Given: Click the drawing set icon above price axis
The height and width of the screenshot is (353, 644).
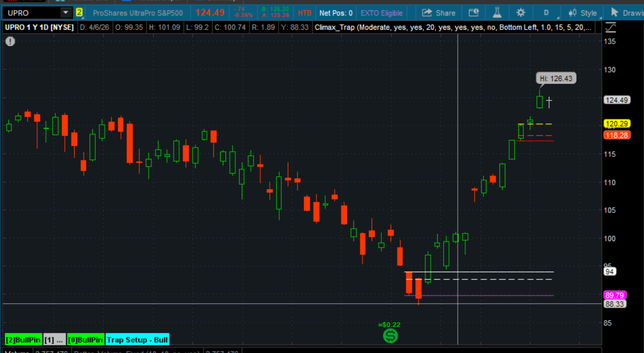Looking at the screenshot, I should [611, 27].
